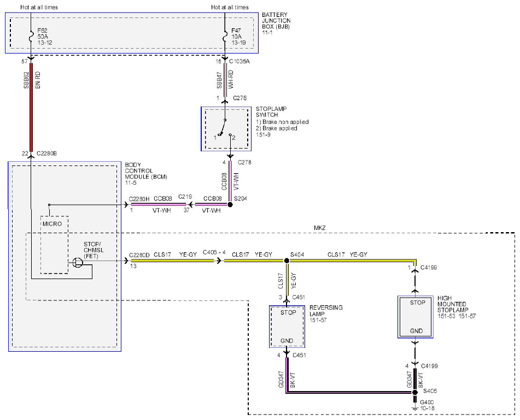Click the F47 10A fuse symbol
This screenshot has height=420, width=520.
[225, 37]
